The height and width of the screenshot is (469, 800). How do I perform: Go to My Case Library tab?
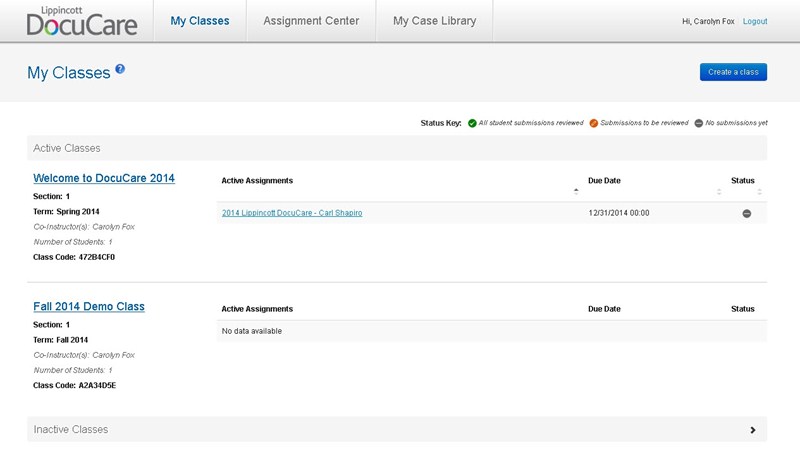click(435, 21)
